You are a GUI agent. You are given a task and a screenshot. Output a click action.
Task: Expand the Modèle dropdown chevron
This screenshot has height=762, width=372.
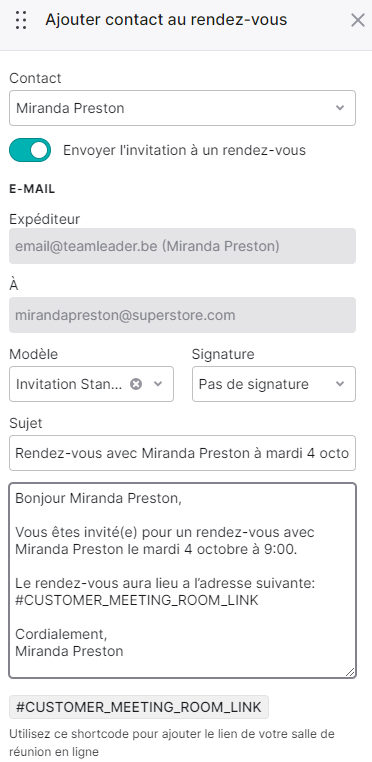point(158,384)
